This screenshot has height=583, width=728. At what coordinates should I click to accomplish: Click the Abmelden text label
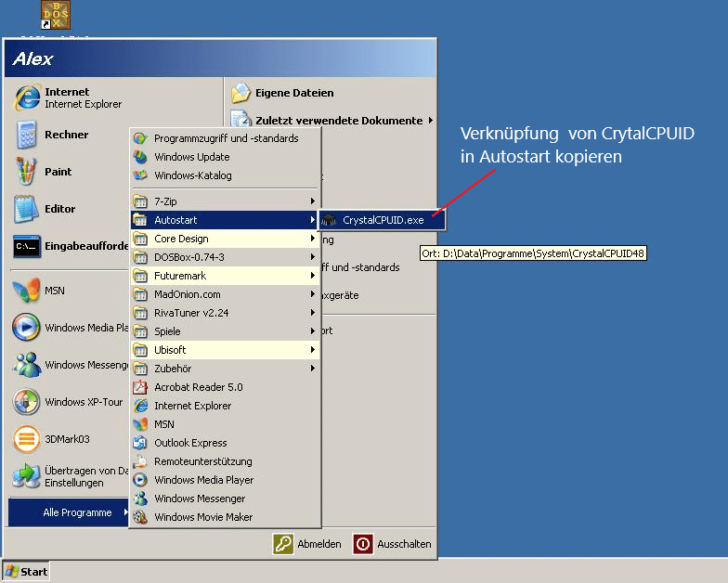(x=319, y=544)
